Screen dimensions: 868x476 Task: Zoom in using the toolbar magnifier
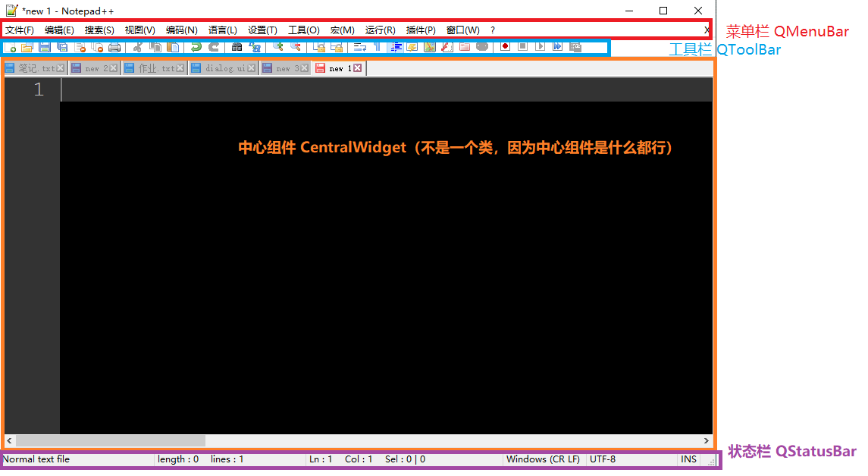tap(278, 48)
